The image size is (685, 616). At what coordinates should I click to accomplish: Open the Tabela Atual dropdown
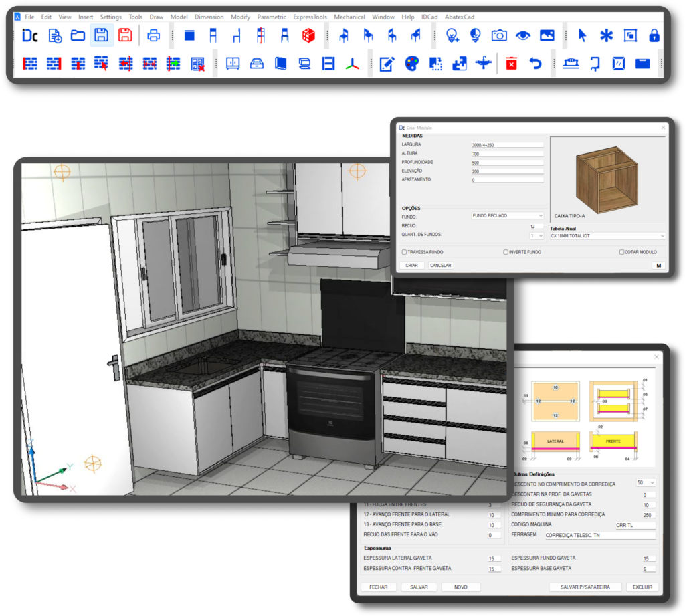[607, 236]
